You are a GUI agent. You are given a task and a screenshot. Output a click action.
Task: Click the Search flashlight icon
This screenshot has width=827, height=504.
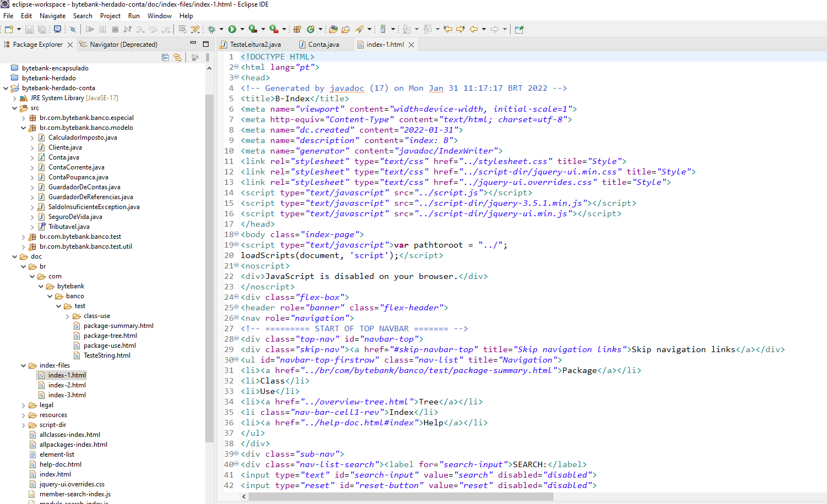coord(359,29)
